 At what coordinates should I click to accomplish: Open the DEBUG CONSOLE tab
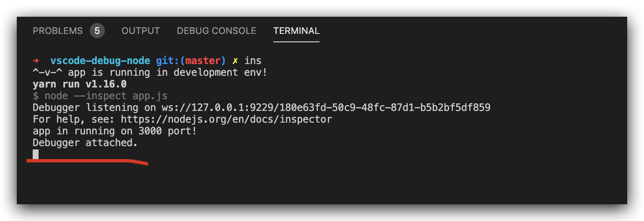[x=216, y=31]
